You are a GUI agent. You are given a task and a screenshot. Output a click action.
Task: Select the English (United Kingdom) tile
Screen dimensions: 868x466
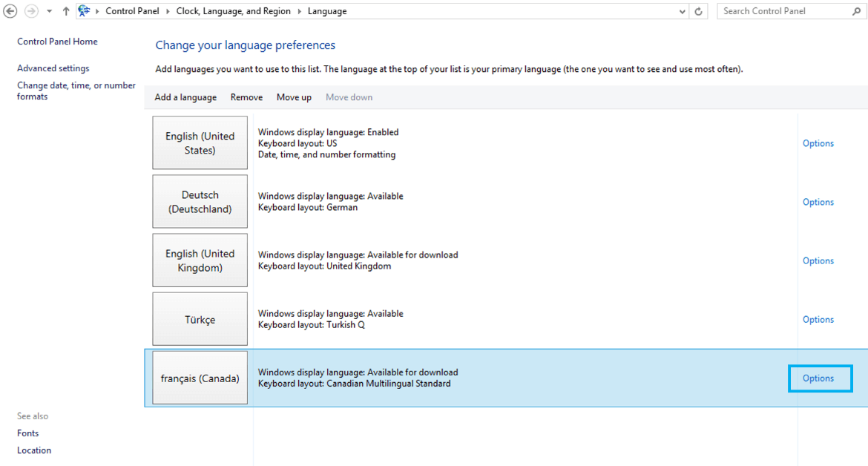(x=200, y=260)
